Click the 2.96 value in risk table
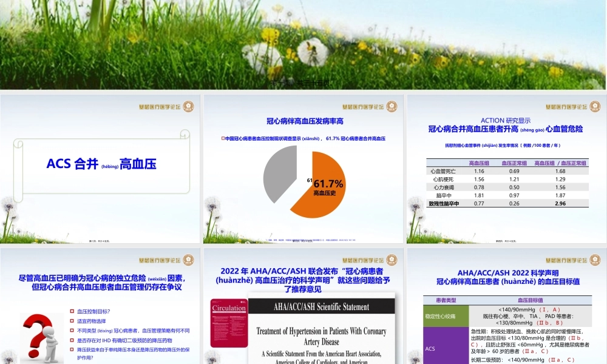The width and height of the screenshot is (607, 364). (561, 203)
